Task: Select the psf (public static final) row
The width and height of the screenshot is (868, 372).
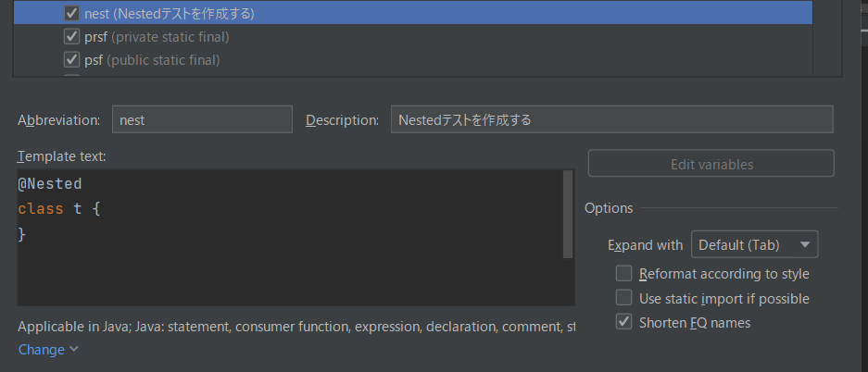Action: tap(413, 59)
